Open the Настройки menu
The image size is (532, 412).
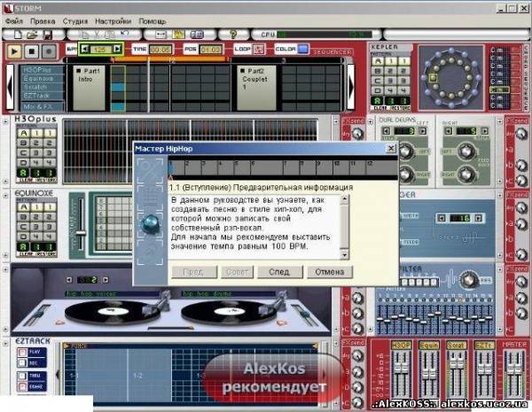[x=113, y=21]
